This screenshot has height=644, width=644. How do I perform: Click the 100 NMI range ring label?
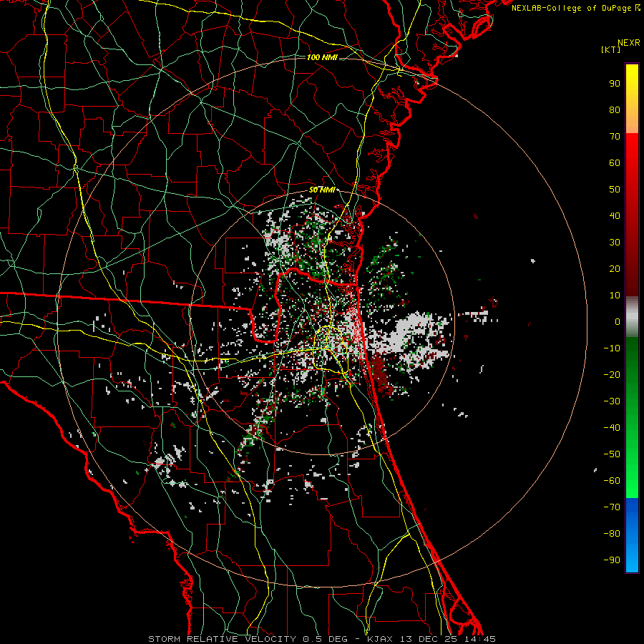(322, 57)
